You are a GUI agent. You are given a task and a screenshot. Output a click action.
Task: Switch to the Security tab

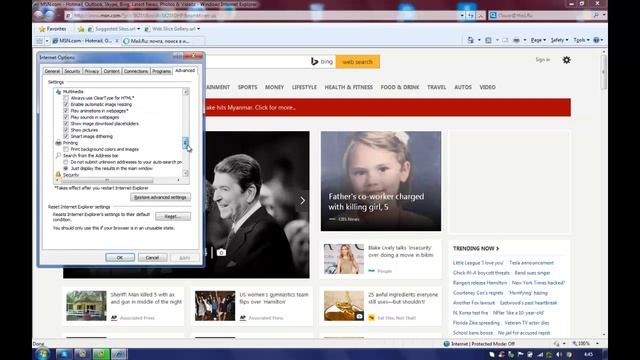(72, 71)
